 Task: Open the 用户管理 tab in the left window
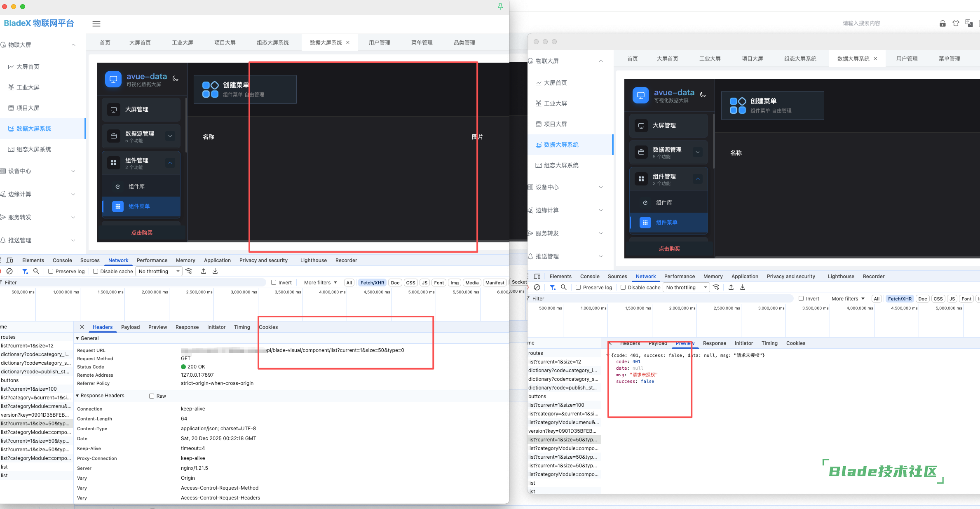point(379,42)
